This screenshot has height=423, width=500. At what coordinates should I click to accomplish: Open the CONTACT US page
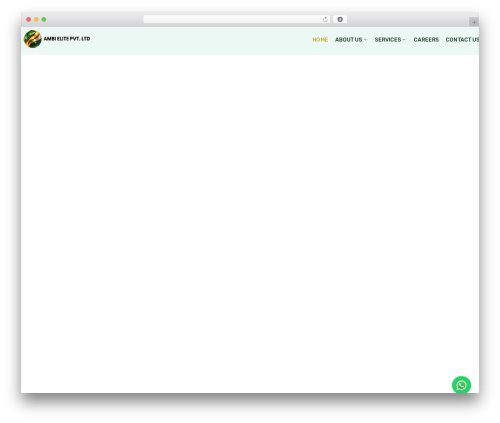click(x=462, y=40)
